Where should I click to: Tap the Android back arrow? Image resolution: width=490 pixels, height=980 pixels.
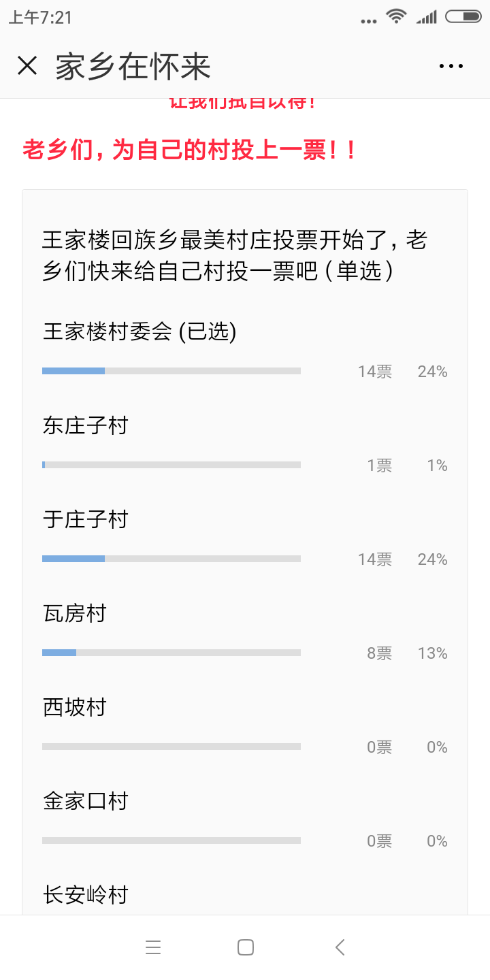pos(340,947)
